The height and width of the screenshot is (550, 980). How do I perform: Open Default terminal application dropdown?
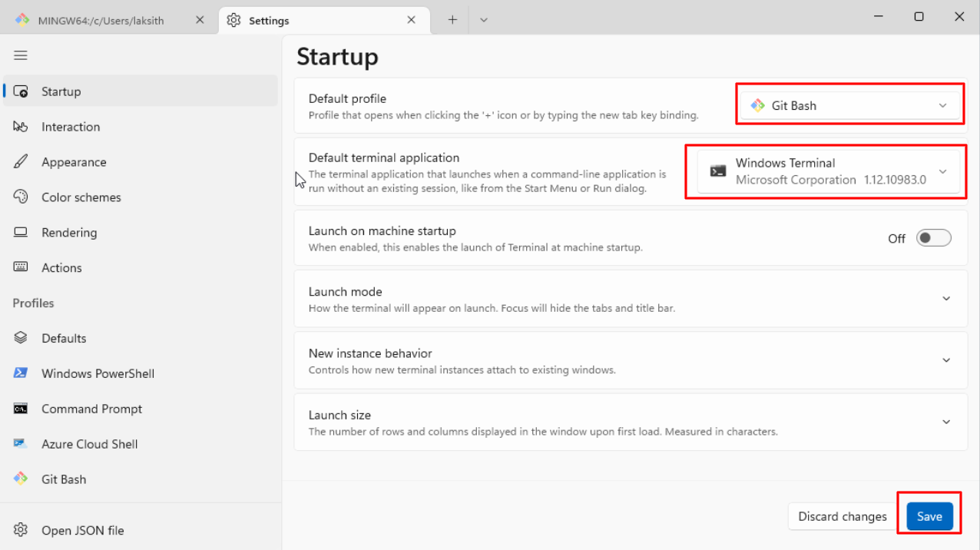(828, 171)
